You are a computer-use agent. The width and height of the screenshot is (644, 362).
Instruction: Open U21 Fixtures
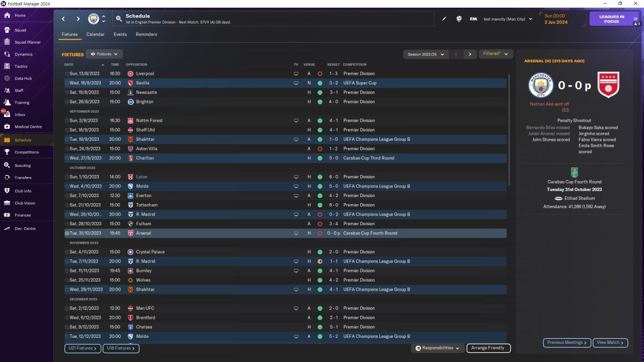tap(83, 348)
